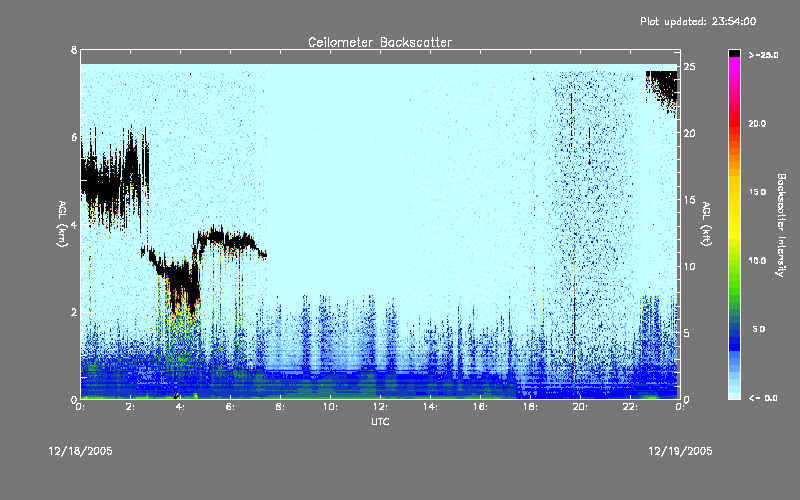Click the 'Ceilometer Backscatter' plot title
This screenshot has height=500, width=800.
(380, 42)
